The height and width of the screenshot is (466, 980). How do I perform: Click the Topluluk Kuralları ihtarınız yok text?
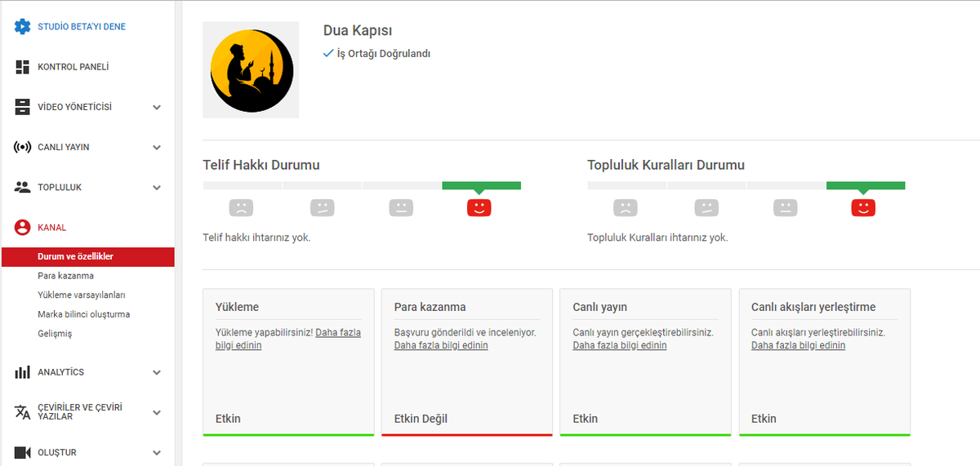(657, 237)
